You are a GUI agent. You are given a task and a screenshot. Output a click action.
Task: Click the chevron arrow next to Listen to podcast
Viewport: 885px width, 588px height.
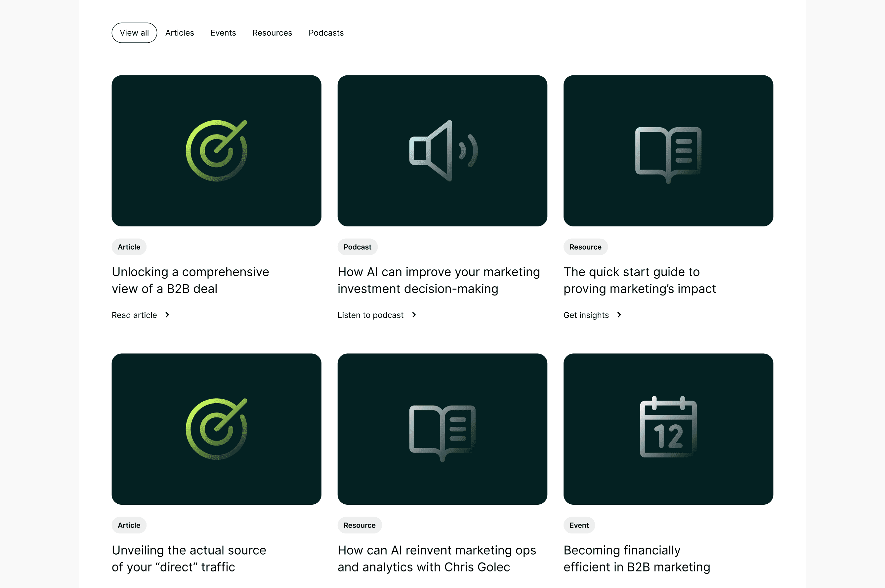pos(414,315)
